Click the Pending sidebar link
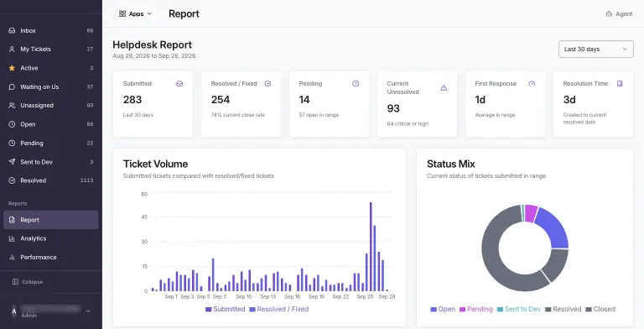Image resolution: width=644 pixels, height=329 pixels. click(51, 144)
